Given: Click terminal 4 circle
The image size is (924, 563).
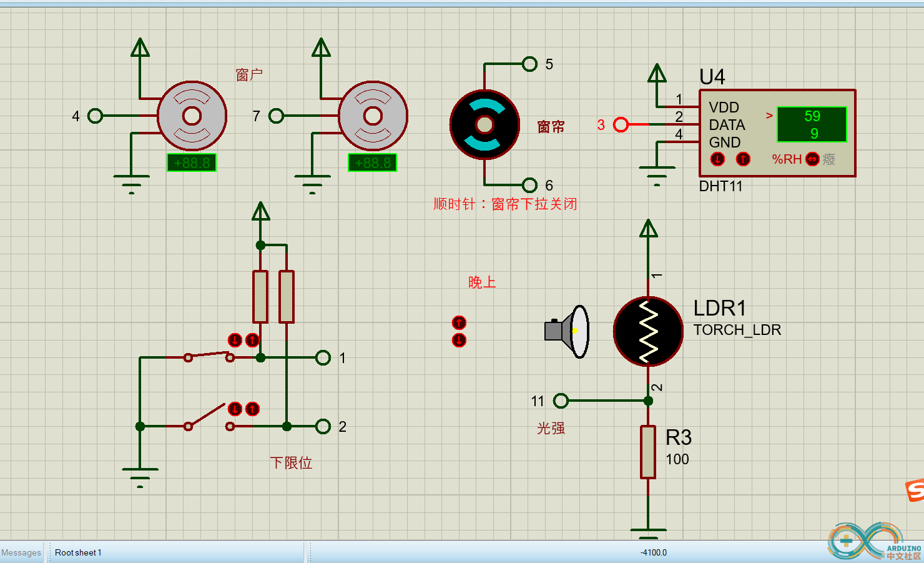Looking at the screenshot, I should (95, 116).
